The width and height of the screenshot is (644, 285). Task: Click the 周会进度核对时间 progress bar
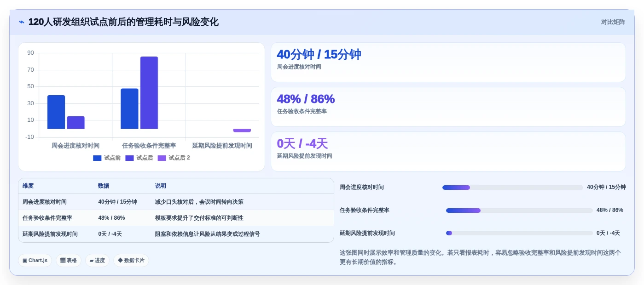(x=513, y=188)
